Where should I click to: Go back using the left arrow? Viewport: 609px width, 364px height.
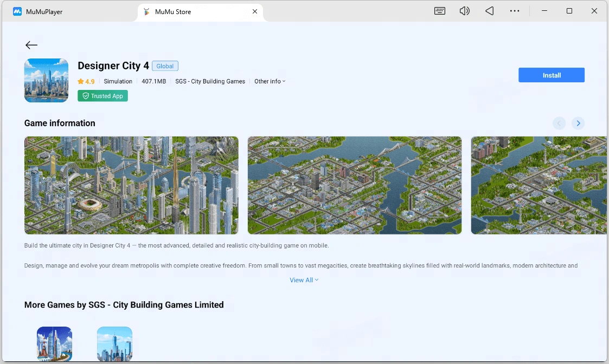(x=31, y=45)
